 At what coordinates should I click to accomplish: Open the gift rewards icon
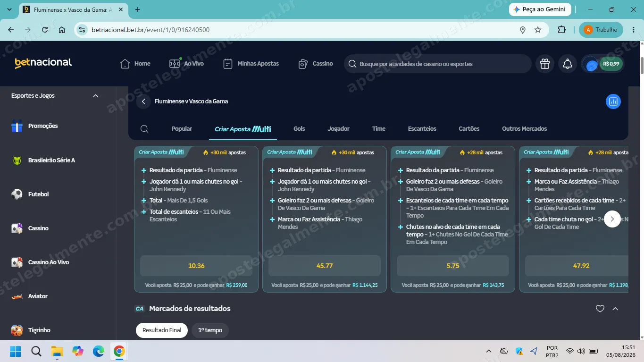545,64
